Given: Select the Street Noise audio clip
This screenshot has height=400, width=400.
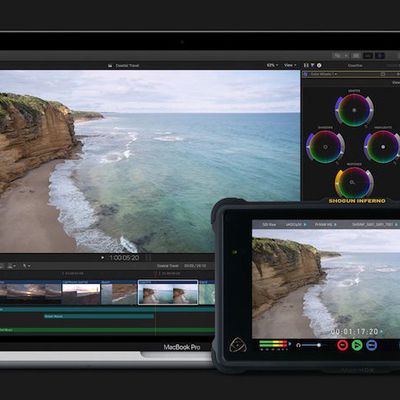Looking at the screenshot, I should click(99, 316).
